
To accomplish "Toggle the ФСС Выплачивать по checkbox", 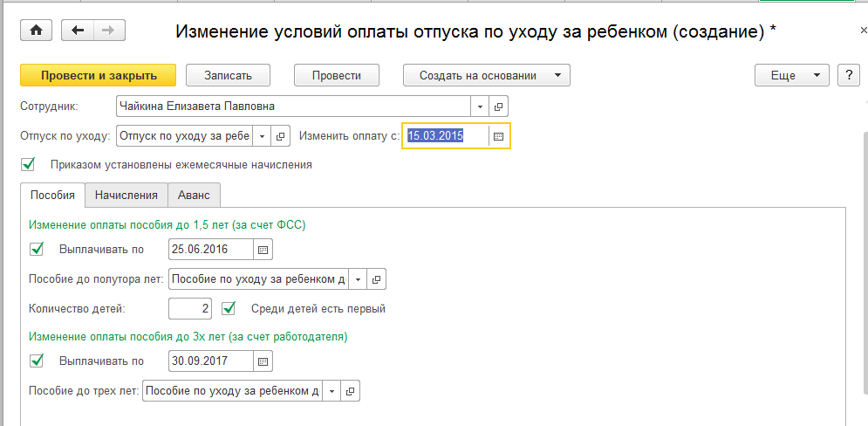I will [x=37, y=250].
